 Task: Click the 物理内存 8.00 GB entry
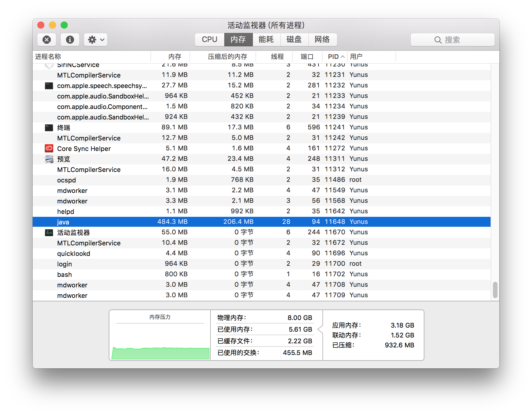[265, 318]
